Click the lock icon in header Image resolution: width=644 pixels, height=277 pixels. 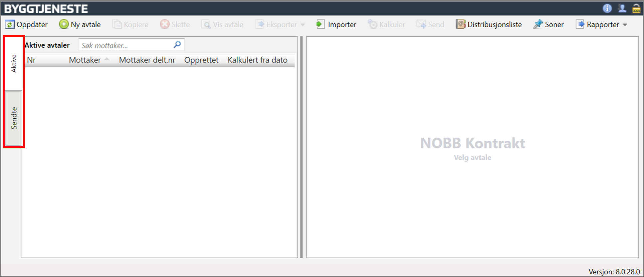[636, 8]
